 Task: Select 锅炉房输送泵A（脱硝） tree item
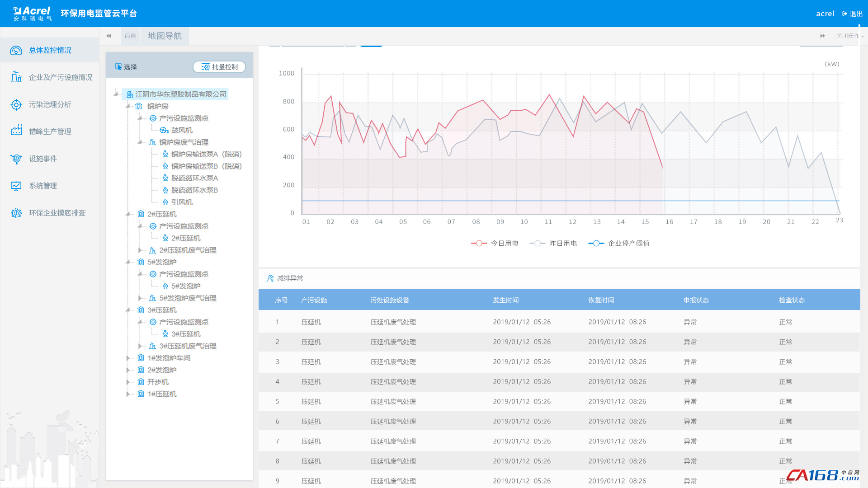207,154
